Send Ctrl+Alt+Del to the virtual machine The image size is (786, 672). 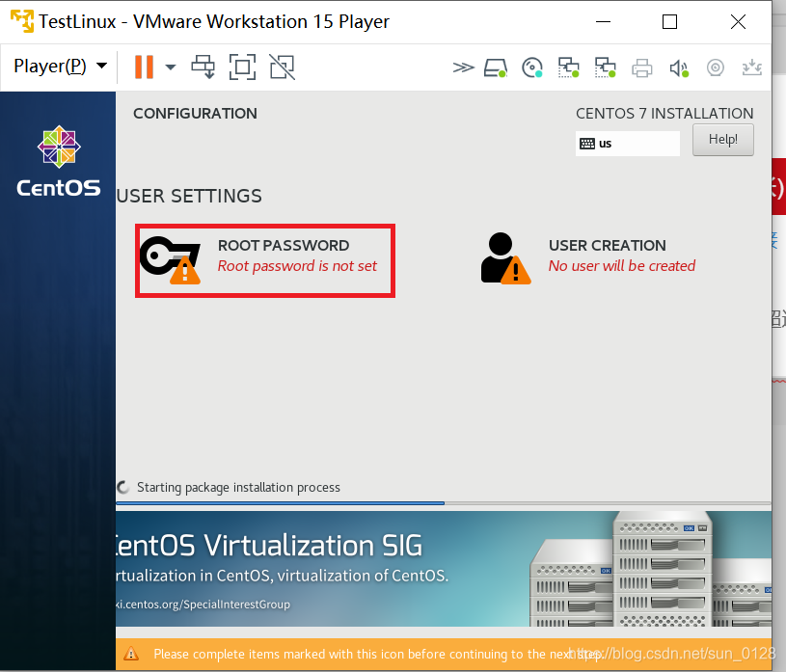203,67
